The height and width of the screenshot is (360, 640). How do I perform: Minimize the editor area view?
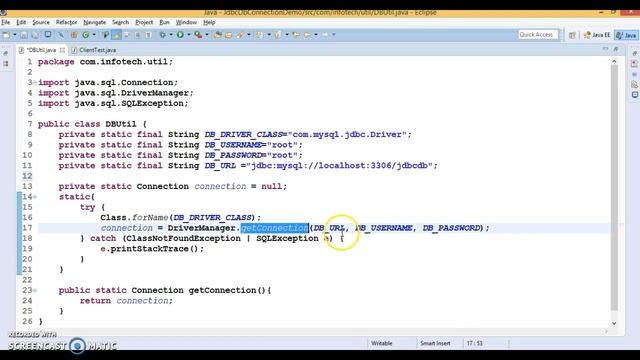(x=605, y=49)
